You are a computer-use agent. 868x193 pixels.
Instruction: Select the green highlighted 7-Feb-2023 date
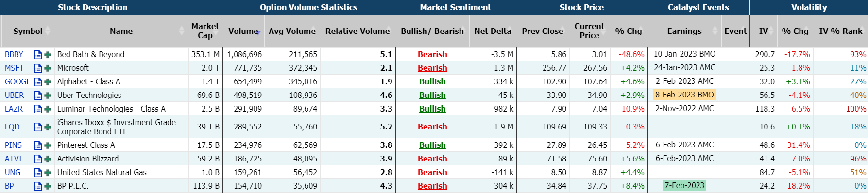pos(684,185)
